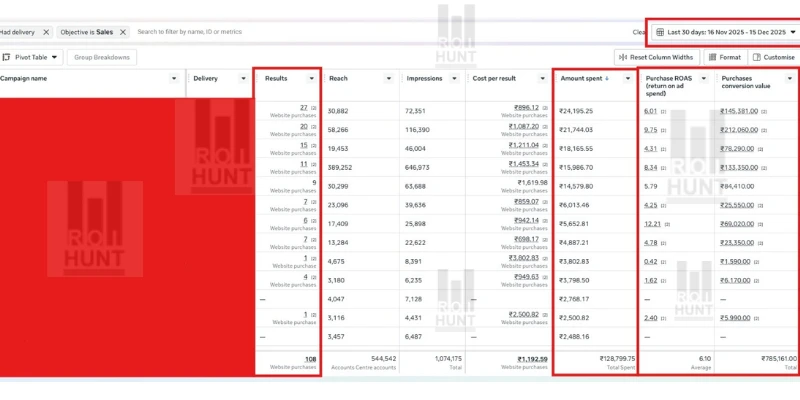Click the 12.21 Purchase ROAS value
The height and width of the screenshot is (400, 800).
click(653, 224)
